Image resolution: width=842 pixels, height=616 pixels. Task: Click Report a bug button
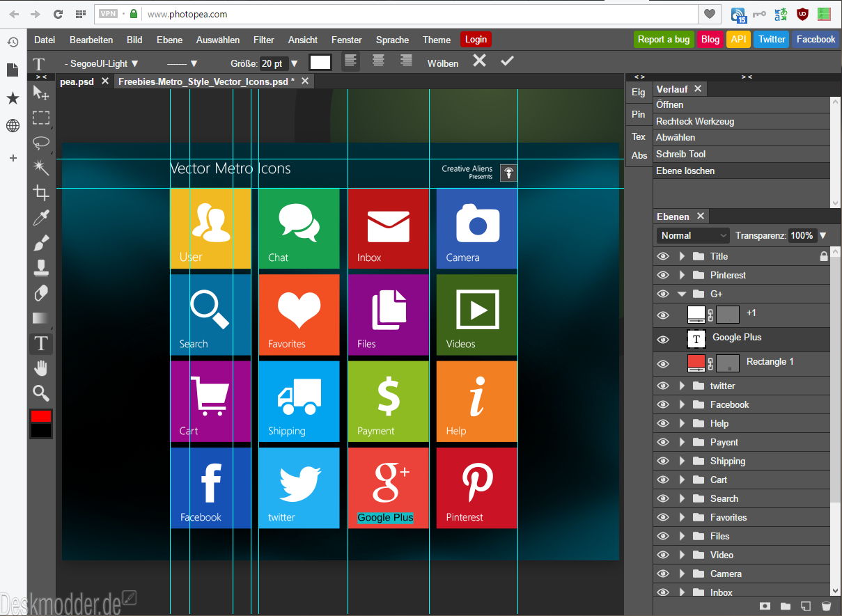pos(664,39)
